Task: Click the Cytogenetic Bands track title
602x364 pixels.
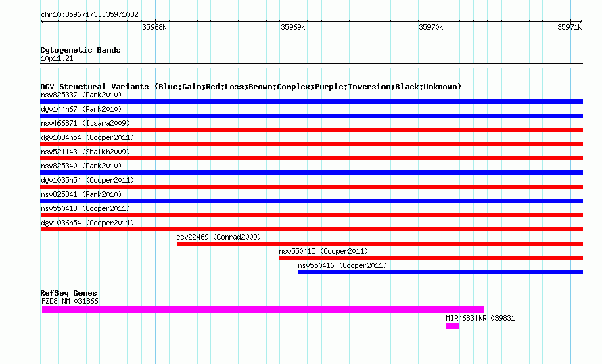Action: (80, 50)
